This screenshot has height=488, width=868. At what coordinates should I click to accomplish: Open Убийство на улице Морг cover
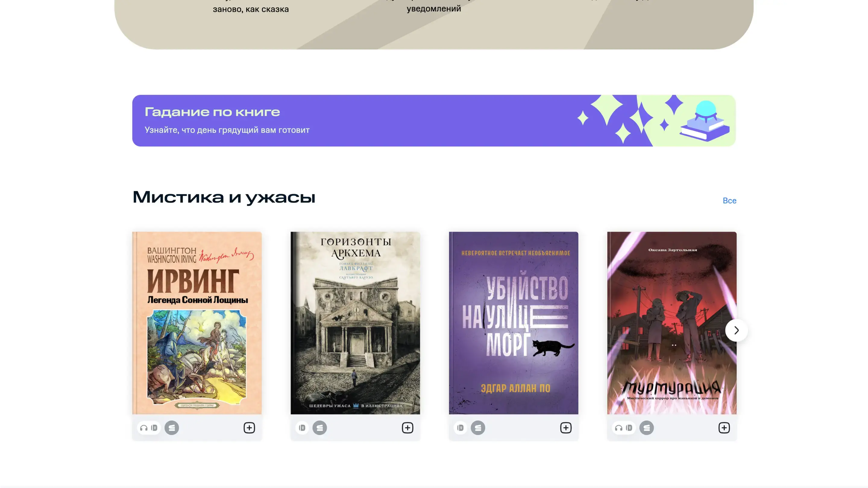(x=514, y=323)
